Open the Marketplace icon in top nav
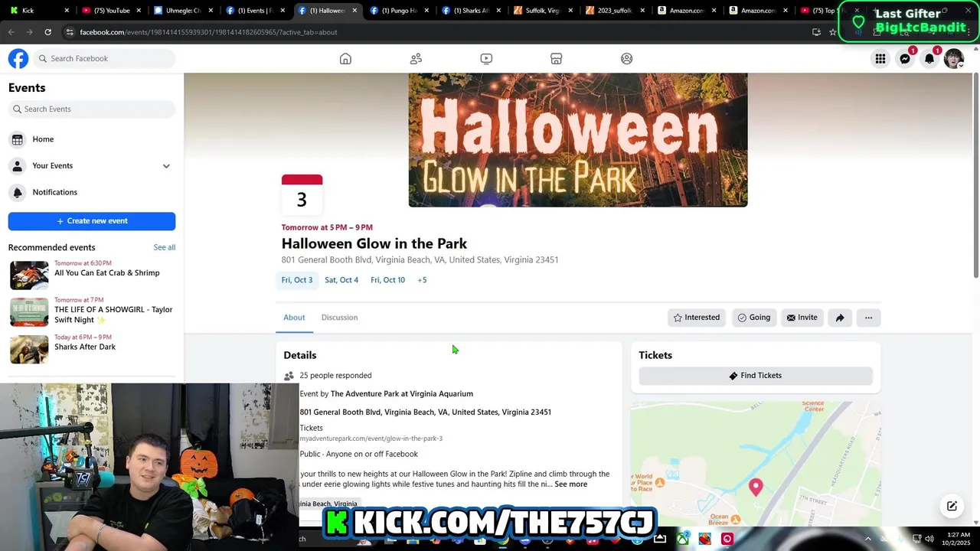 coord(557,59)
